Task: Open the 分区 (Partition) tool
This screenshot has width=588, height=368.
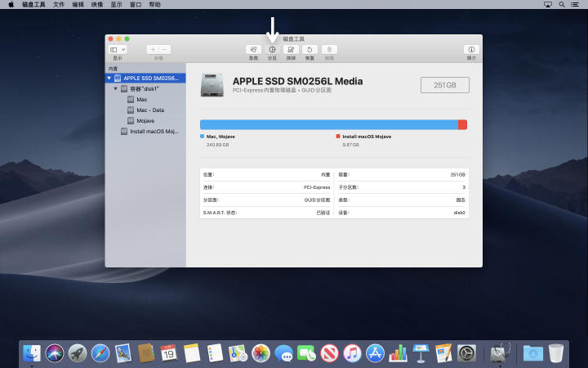Action: [272, 50]
